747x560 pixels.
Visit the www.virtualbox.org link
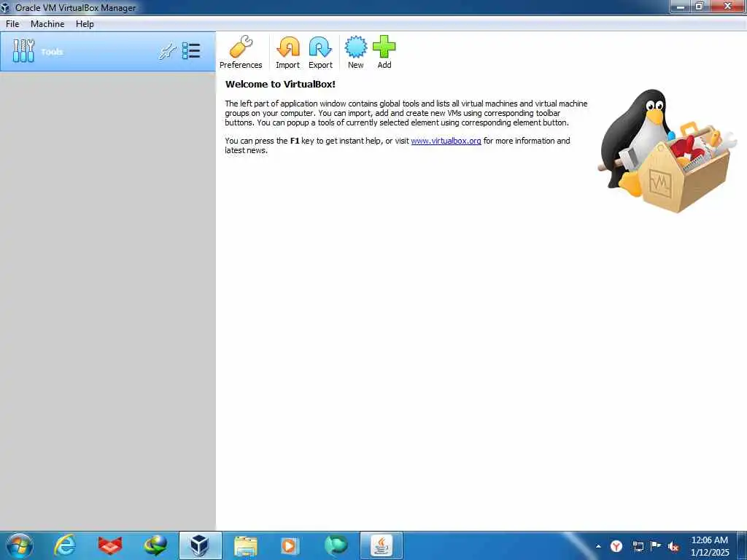446,141
